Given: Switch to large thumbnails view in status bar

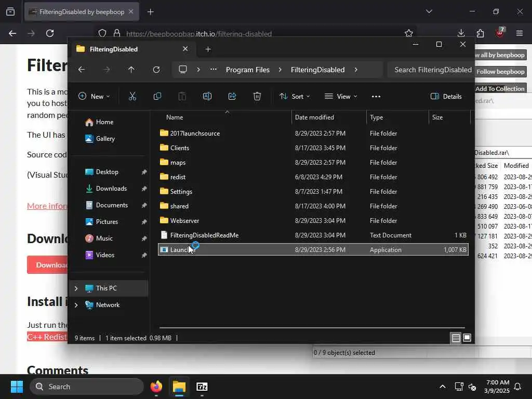Looking at the screenshot, I should (467, 338).
